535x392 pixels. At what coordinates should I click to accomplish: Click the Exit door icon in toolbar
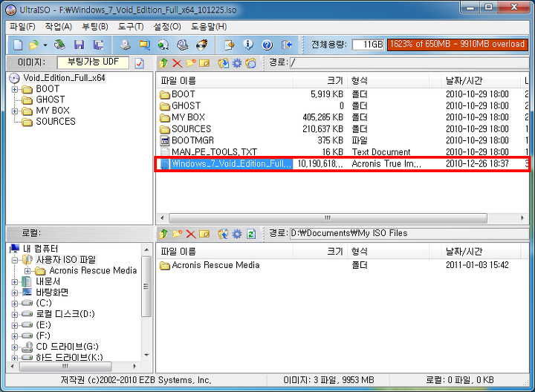pyautogui.click(x=287, y=45)
